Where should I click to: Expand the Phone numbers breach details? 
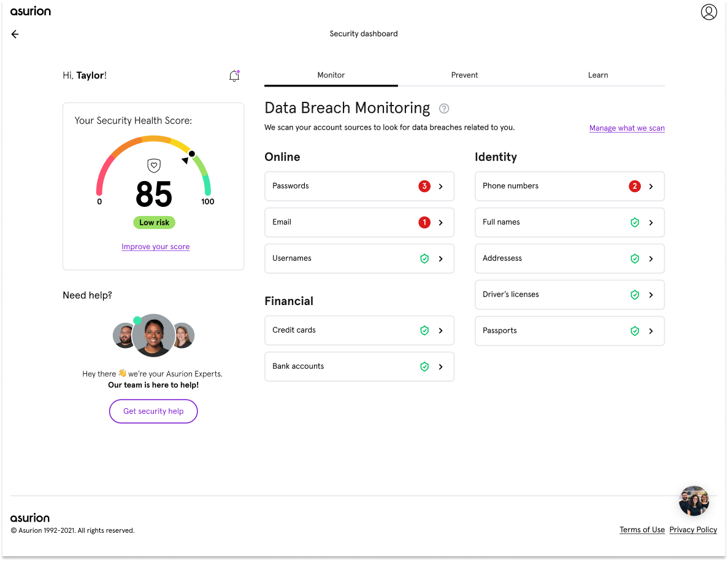click(x=651, y=186)
